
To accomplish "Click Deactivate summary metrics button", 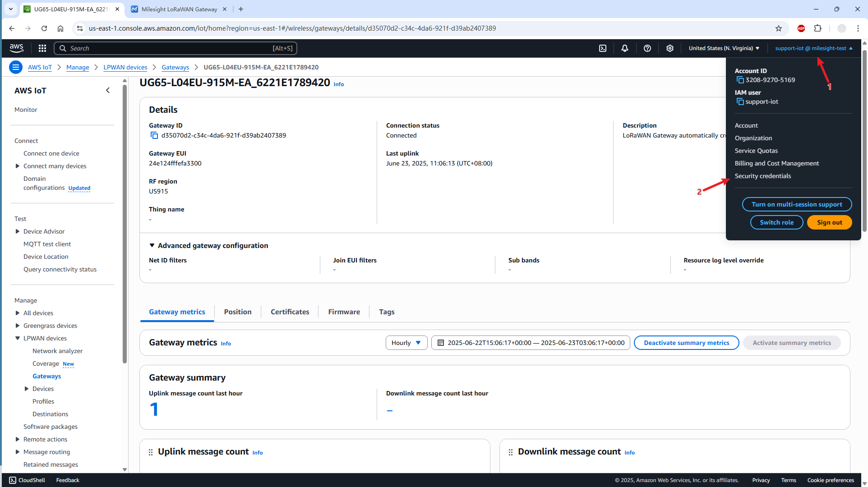I will coord(686,343).
